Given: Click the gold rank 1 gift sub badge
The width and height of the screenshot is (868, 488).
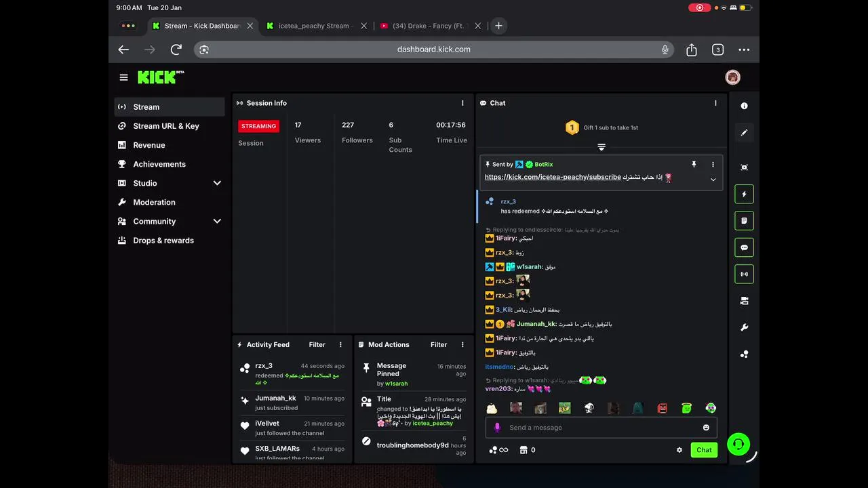Looking at the screenshot, I should click(572, 127).
